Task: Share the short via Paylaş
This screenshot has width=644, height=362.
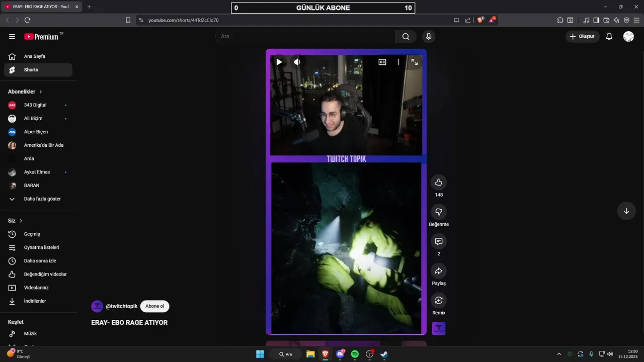Action: [x=439, y=271]
